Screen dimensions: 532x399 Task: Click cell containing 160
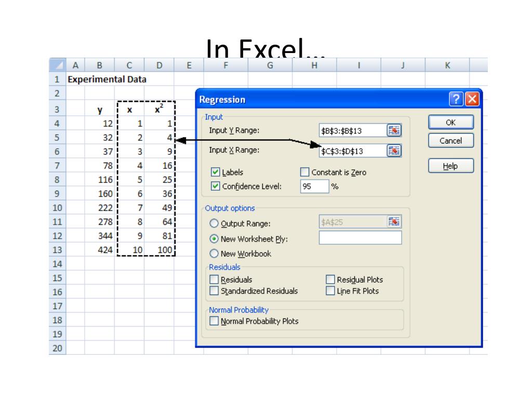(x=99, y=193)
